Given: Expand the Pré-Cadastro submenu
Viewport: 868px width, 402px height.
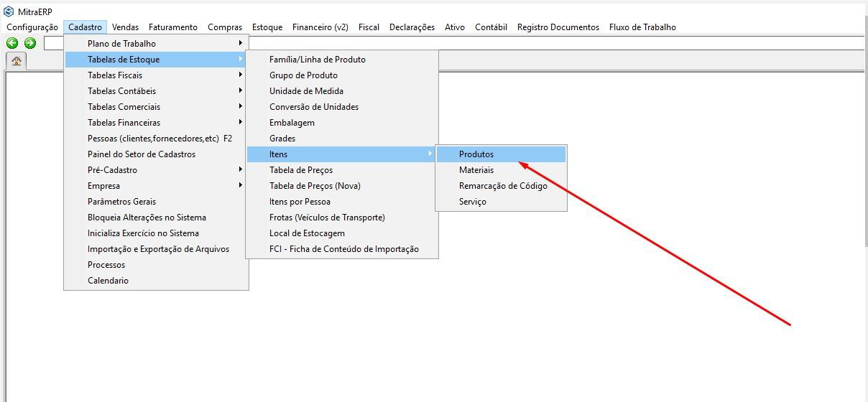Looking at the screenshot, I should [112, 170].
